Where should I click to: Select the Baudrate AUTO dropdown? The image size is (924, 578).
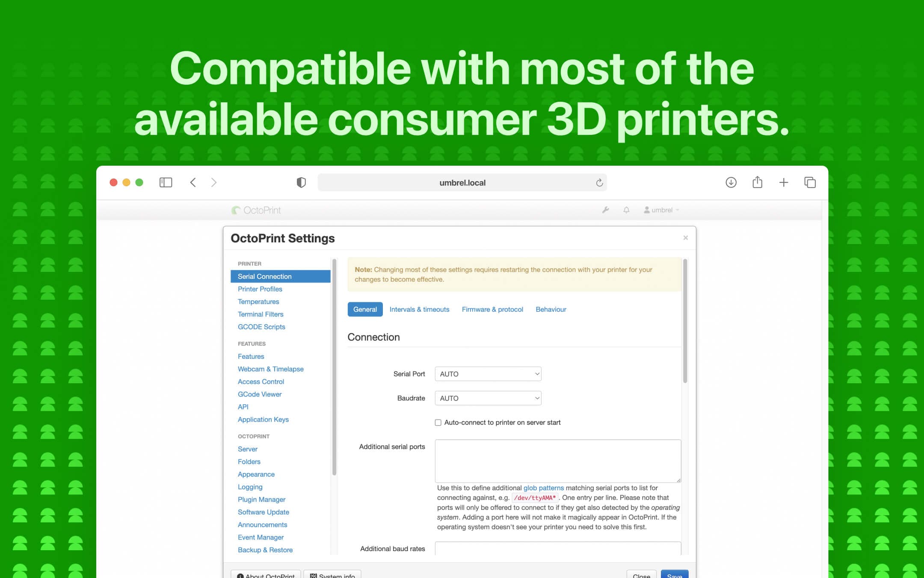(488, 398)
